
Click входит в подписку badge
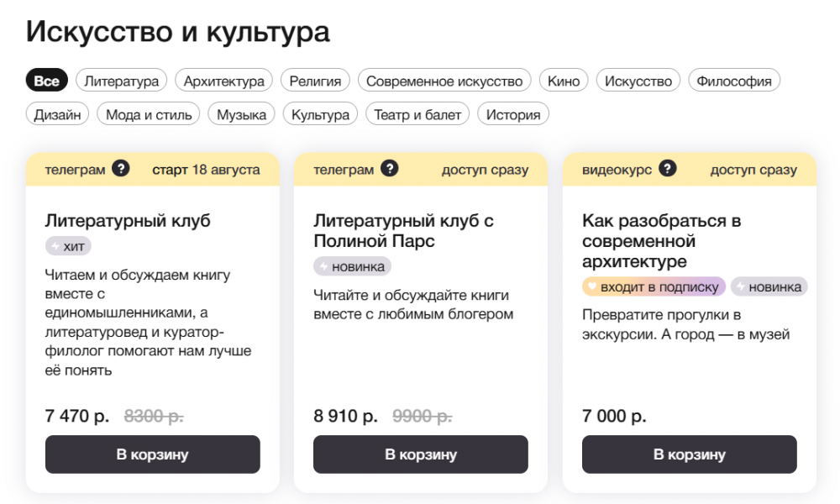(x=654, y=286)
